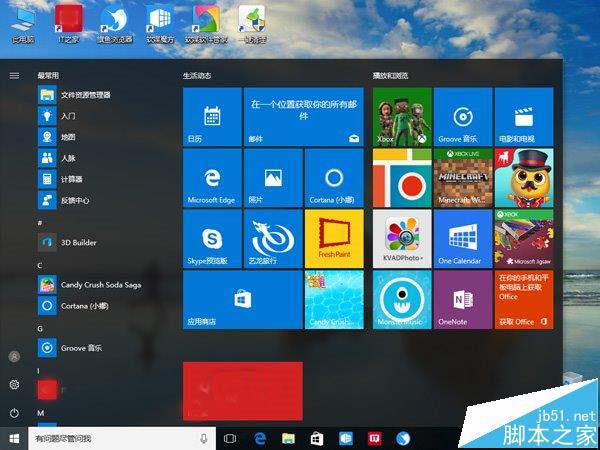This screenshot has height=450, width=600.
Task: Launch the Microsoft Edge tile
Action: pyautogui.click(x=212, y=178)
